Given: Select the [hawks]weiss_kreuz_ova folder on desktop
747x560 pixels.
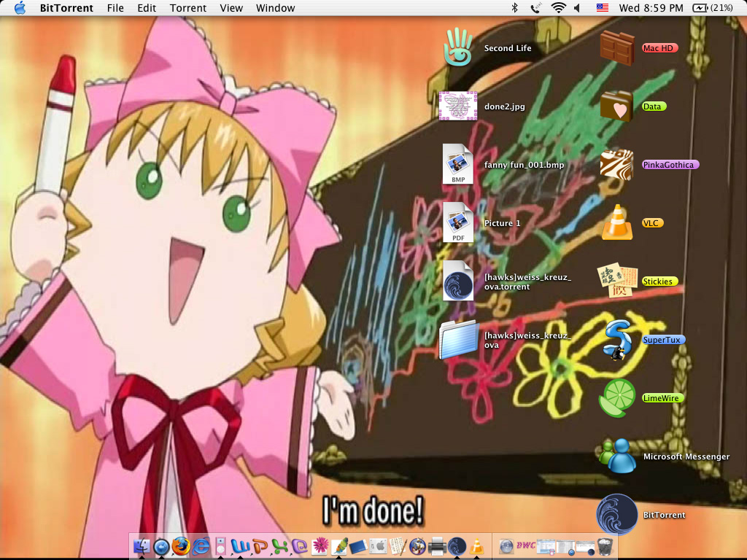Looking at the screenshot, I should click(x=458, y=340).
